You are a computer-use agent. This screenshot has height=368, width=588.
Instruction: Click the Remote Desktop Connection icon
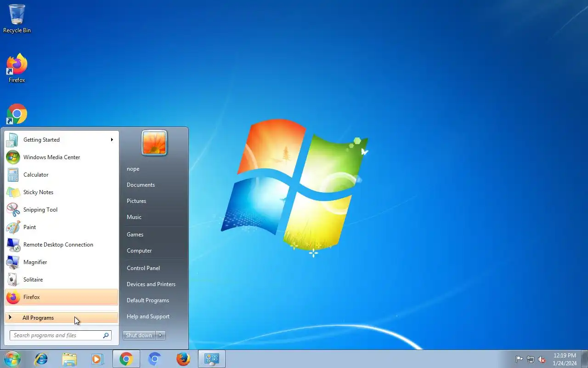pos(12,245)
